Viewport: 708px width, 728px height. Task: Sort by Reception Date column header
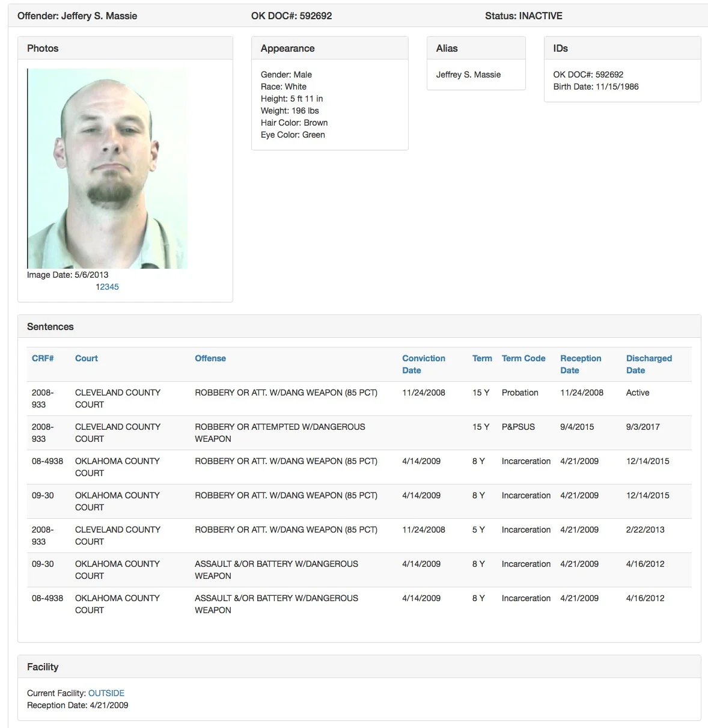pos(581,364)
